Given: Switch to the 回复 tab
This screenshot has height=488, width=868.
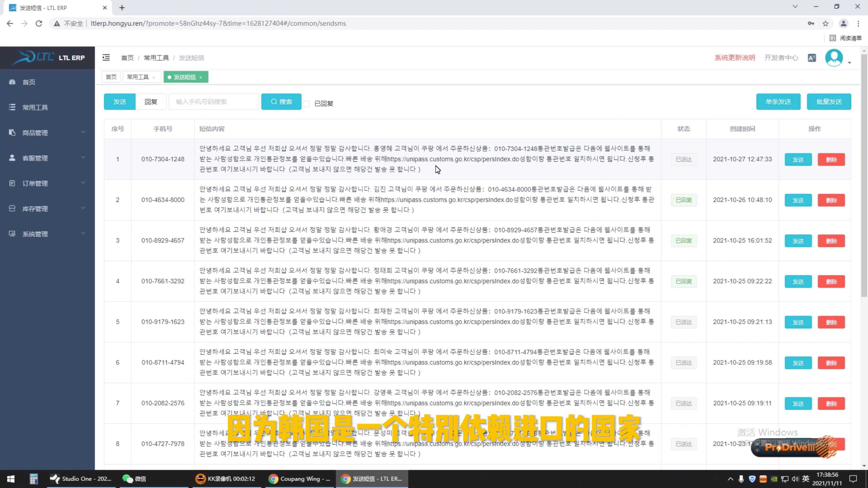Looking at the screenshot, I should coord(151,102).
